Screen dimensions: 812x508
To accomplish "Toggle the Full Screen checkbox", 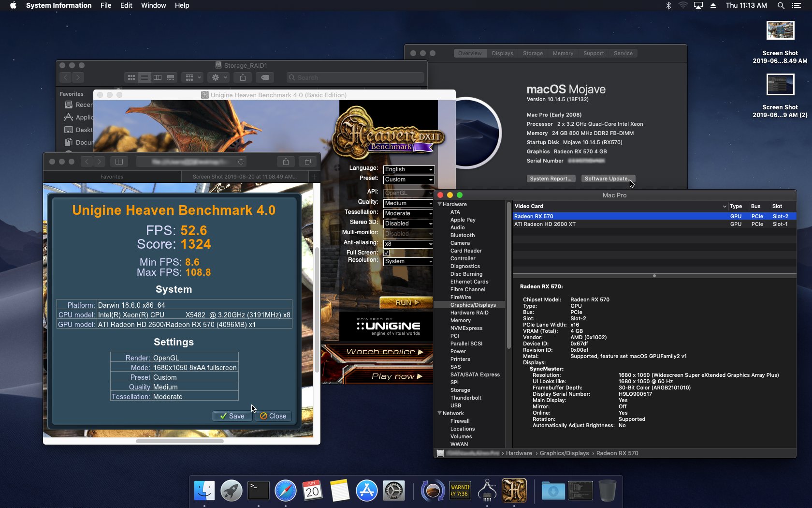I will coord(387,253).
